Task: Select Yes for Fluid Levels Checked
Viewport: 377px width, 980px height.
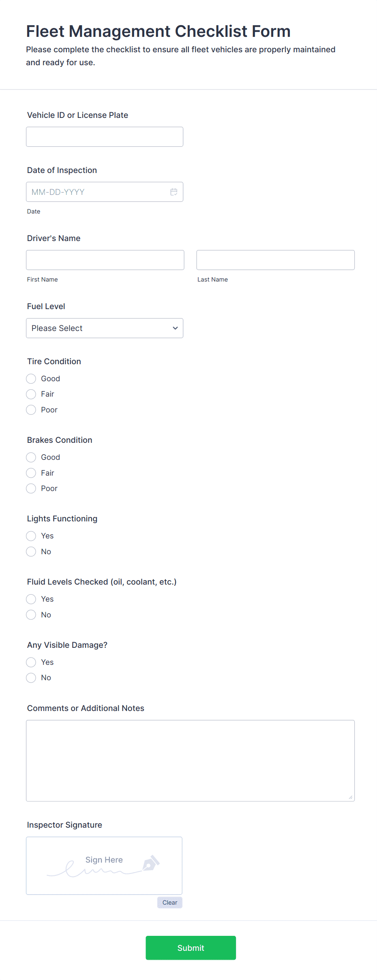Action: tap(31, 599)
